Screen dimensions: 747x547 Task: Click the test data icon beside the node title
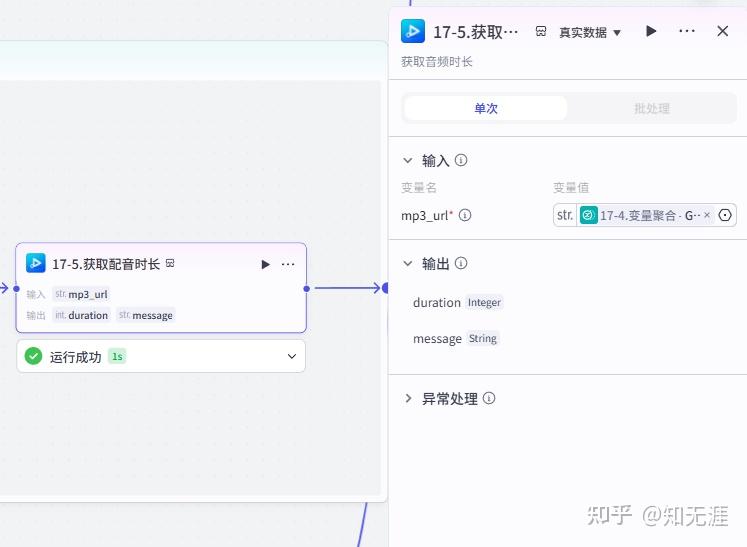[x=170, y=263]
